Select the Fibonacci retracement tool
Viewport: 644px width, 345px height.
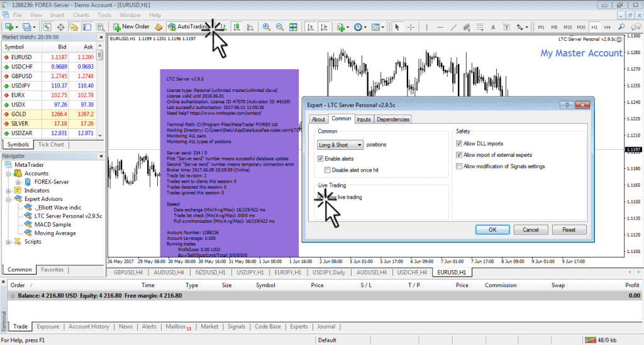click(480, 27)
